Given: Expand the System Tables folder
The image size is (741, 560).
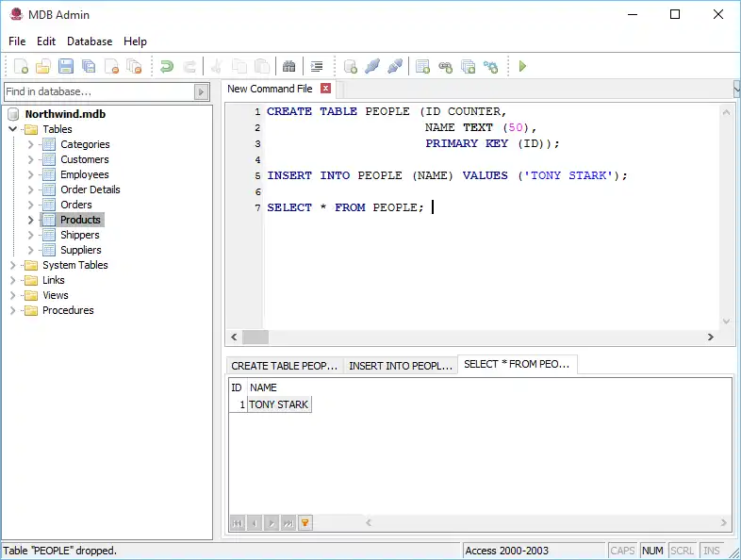Looking at the screenshot, I should pos(13,265).
